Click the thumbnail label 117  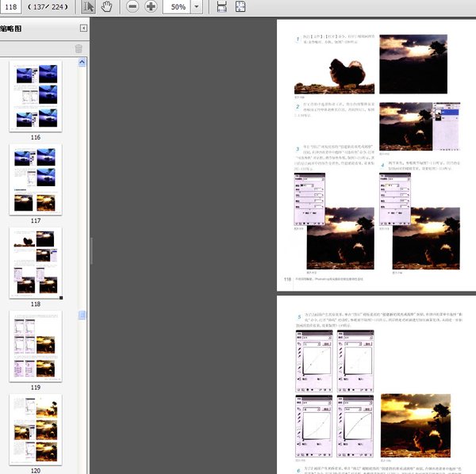[36, 221]
